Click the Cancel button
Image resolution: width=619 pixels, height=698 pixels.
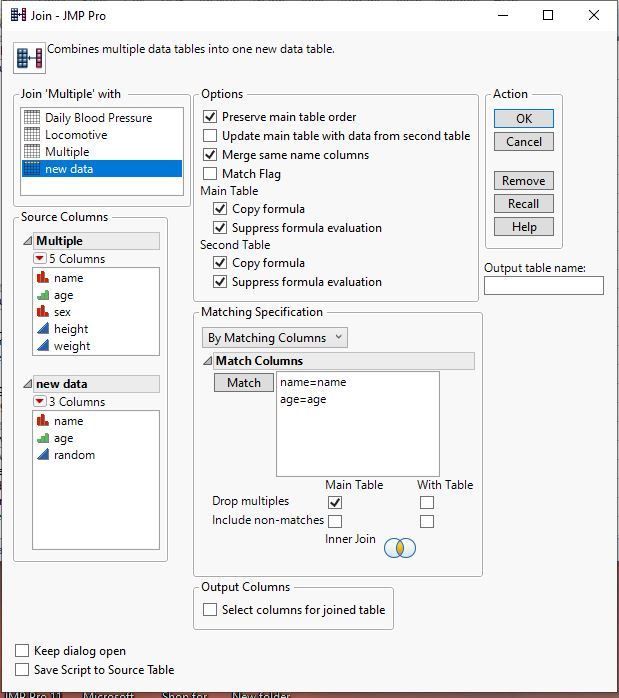524,142
